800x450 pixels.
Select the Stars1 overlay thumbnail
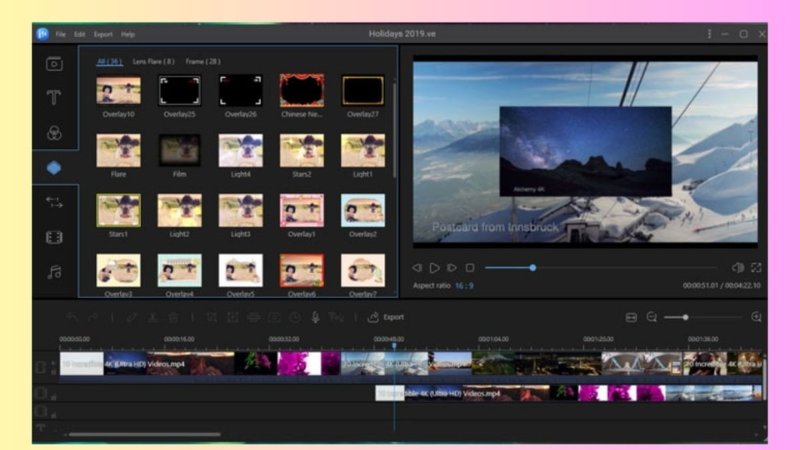click(118, 210)
